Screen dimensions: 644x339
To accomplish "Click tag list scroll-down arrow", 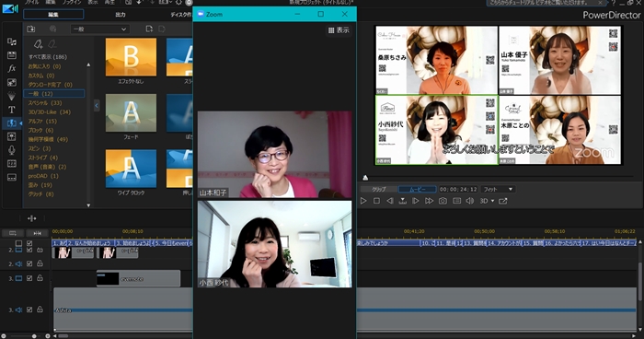I will click(x=88, y=205).
